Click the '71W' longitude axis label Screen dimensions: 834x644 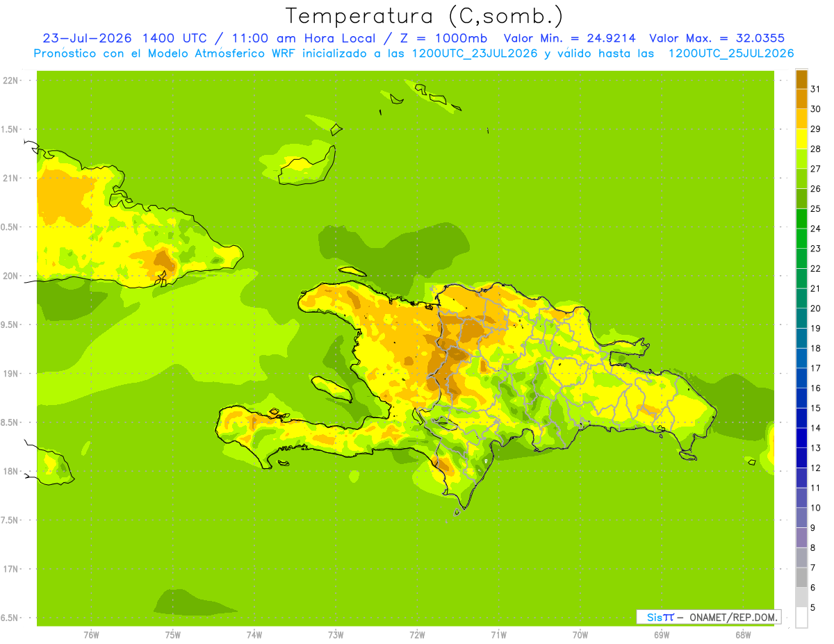pos(498,635)
